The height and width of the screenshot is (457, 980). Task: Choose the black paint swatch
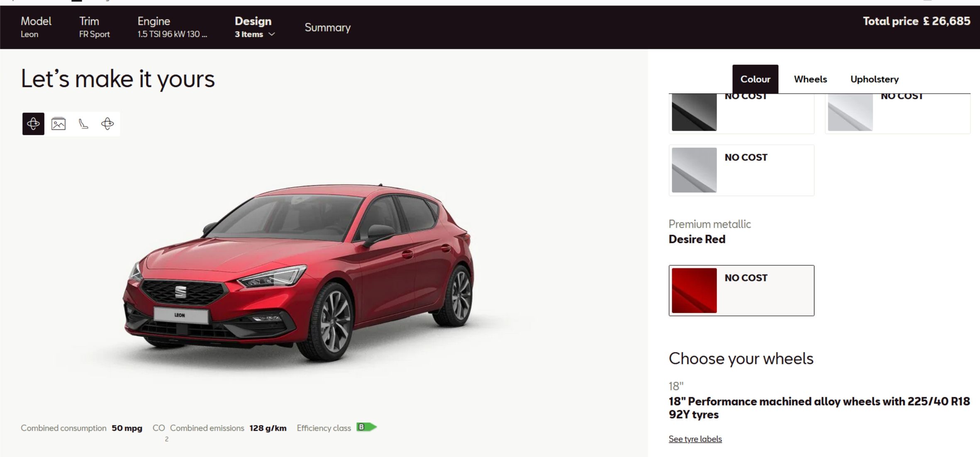(694, 112)
